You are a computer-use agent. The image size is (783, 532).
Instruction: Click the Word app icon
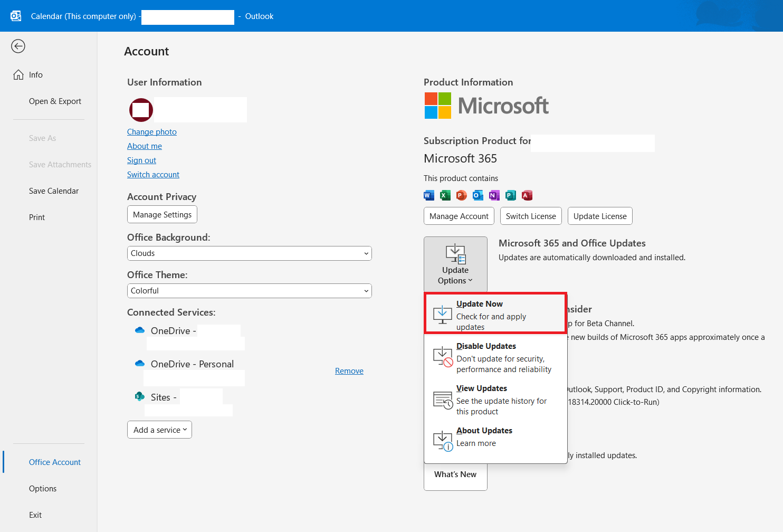pos(429,195)
